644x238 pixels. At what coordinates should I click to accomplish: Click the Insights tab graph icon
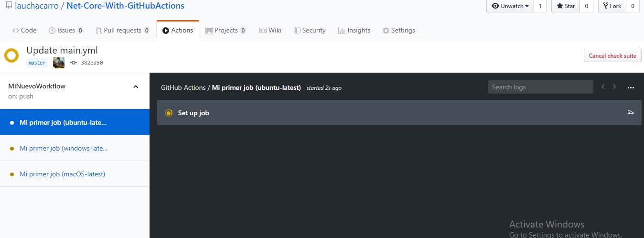[342, 31]
